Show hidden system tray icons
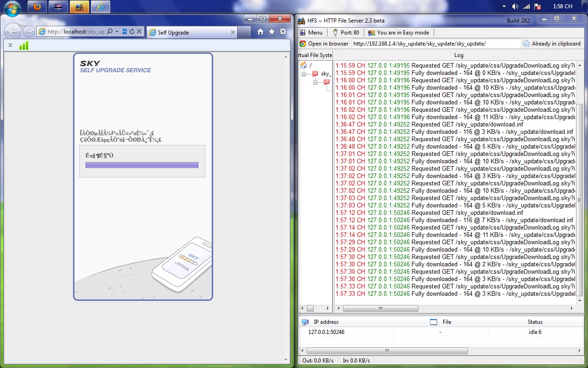 504,6
